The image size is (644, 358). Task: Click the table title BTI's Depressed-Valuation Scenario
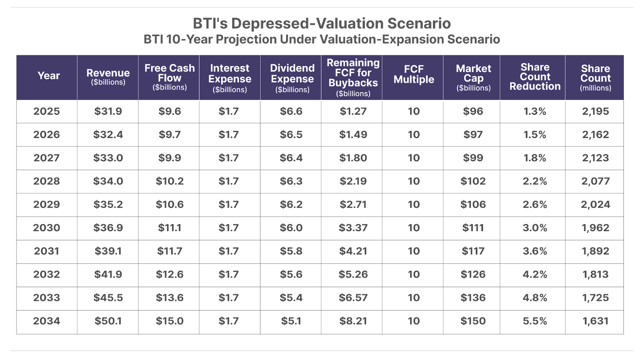322,23
